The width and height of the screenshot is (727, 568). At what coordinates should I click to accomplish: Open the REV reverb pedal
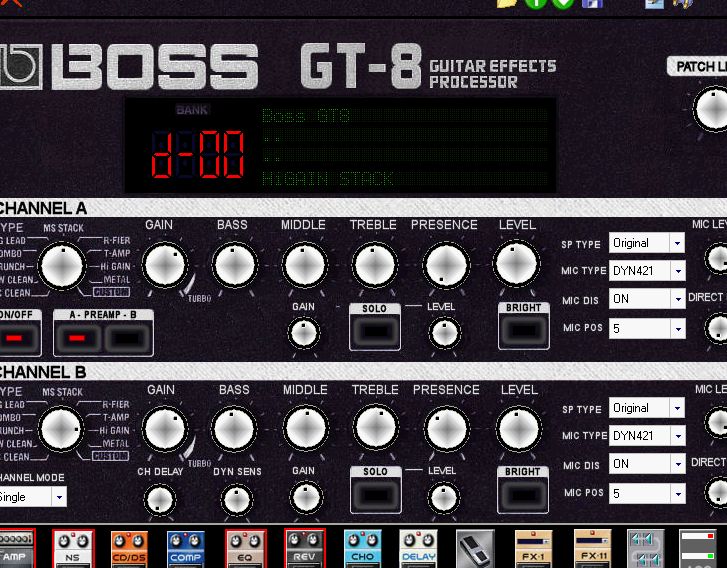pos(305,549)
